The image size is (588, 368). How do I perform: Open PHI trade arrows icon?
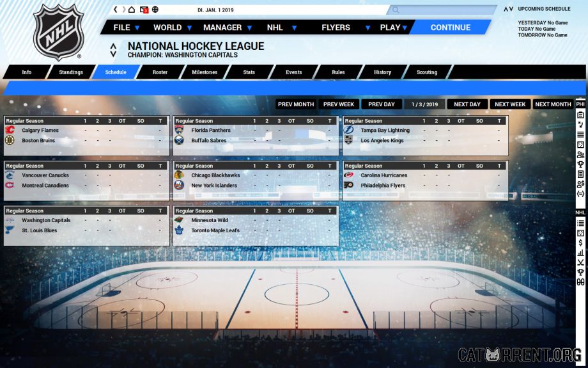point(580,194)
